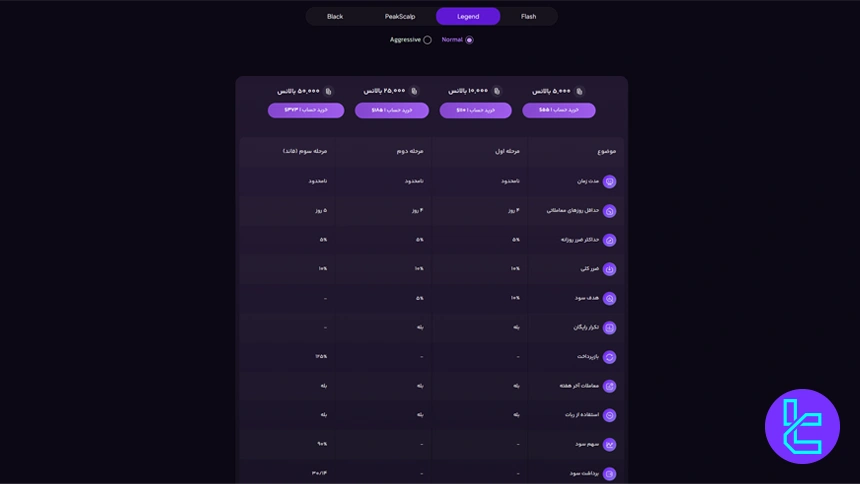The image size is (860, 484).
Task: Click the profit share row icon
Action: click(x=609, y=444)
